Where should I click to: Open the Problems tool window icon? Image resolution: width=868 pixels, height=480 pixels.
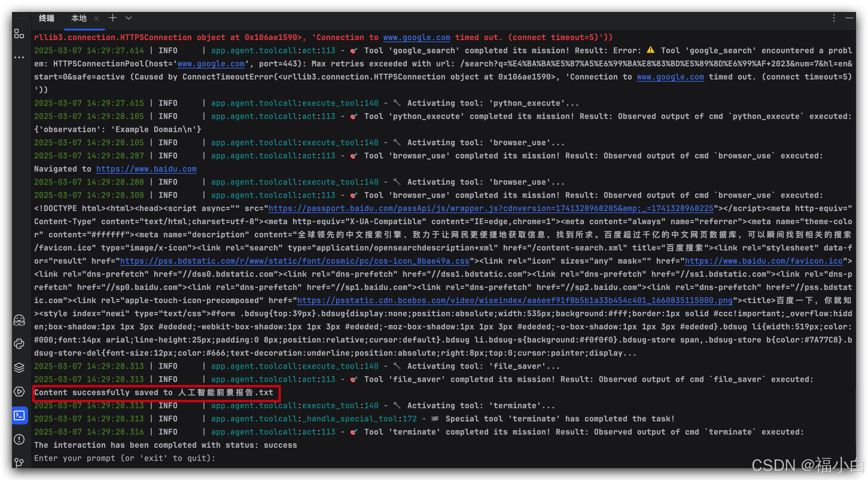[x=19, y=439]
